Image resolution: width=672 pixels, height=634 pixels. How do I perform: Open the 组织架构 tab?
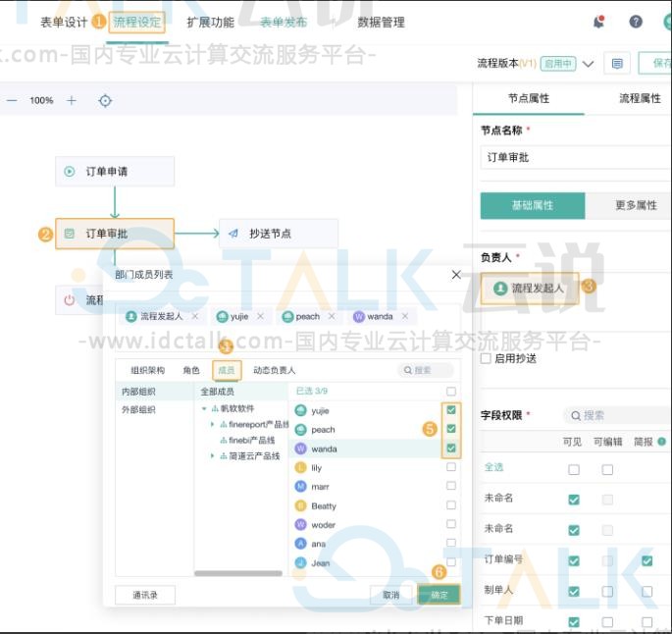(147, 370)
